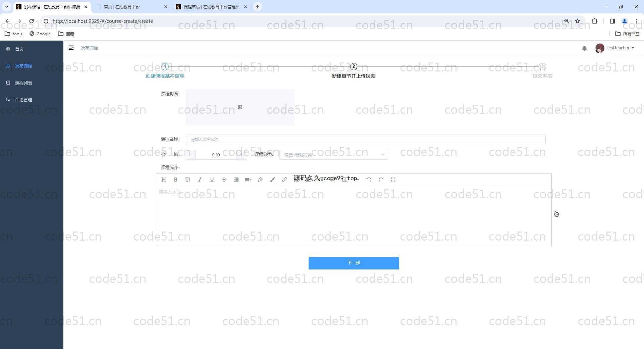644x349 pixels.
Task: Apply strikethrough formatting
Action: click(224, 180)
